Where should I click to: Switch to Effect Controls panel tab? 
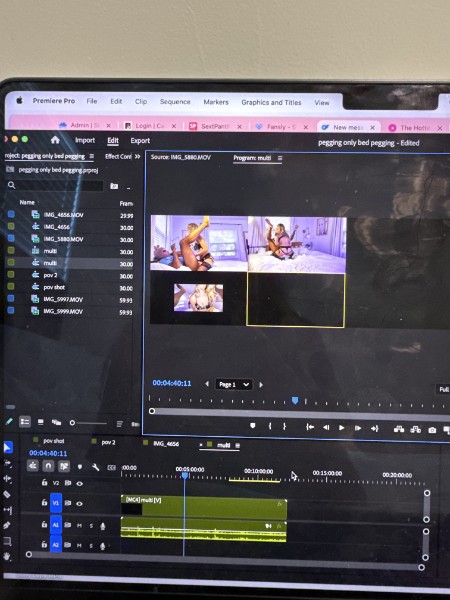click(118, 156)
